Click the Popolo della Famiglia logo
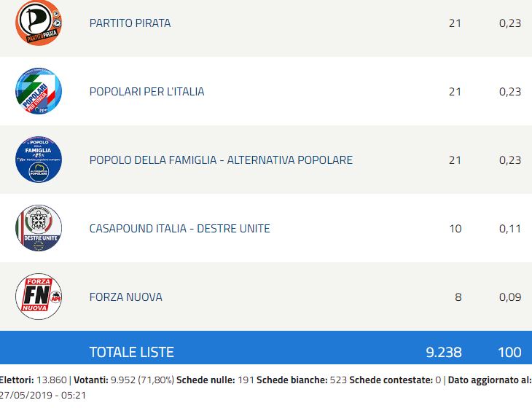The height and width of the screenshot is (408, 532). pos(39,160)
